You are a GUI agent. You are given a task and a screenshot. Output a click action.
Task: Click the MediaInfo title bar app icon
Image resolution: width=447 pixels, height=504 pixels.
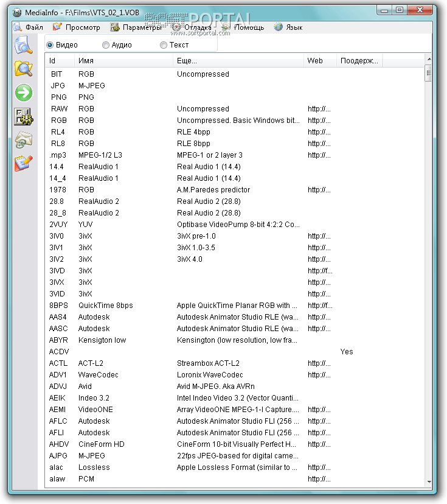(x=18, y=13)
